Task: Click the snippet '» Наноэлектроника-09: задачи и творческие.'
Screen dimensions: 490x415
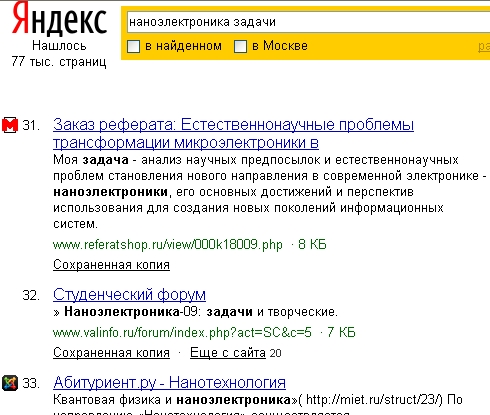Action: tap(195, 312)
